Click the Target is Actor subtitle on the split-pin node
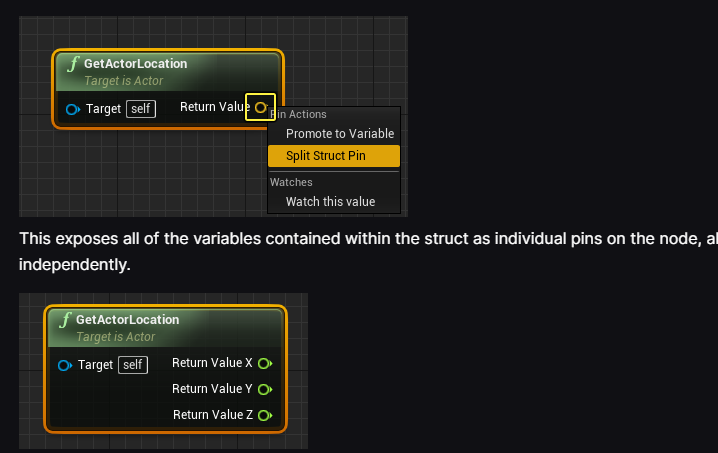 coord(115,337)
